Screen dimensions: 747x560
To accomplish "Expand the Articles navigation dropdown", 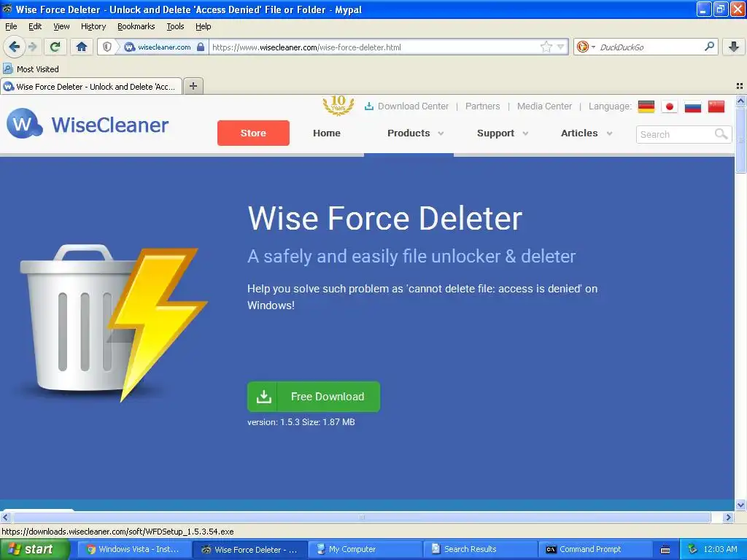I will [587, 133].
